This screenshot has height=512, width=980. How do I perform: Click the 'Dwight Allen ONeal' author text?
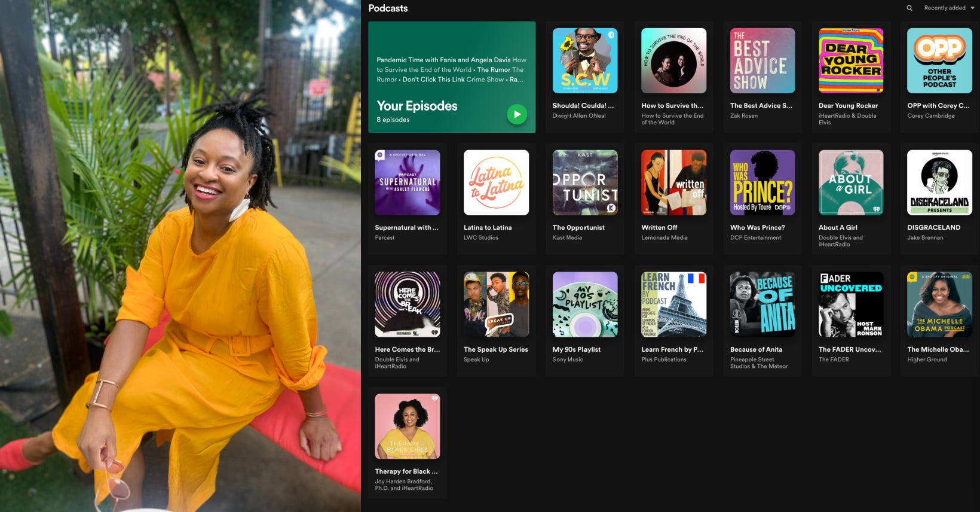click(x=579, y=116)
